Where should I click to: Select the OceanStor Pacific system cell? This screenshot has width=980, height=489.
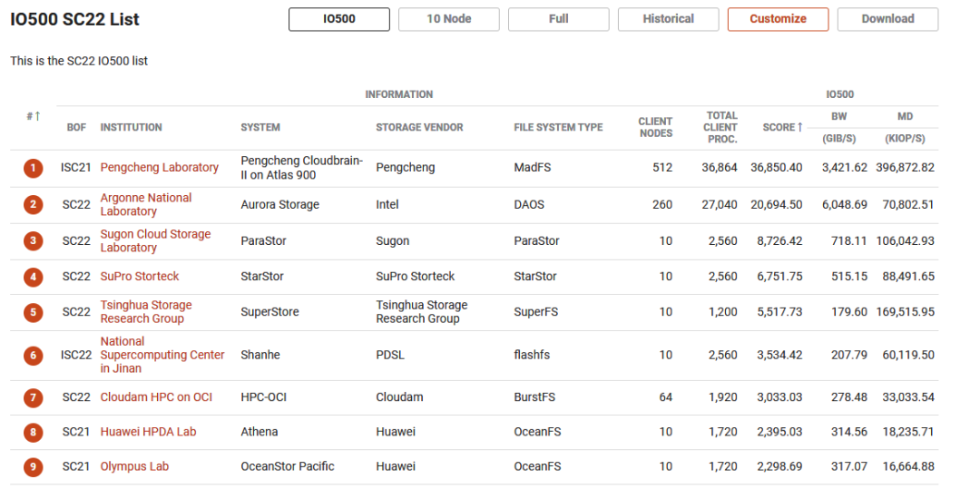coord(288,466)
